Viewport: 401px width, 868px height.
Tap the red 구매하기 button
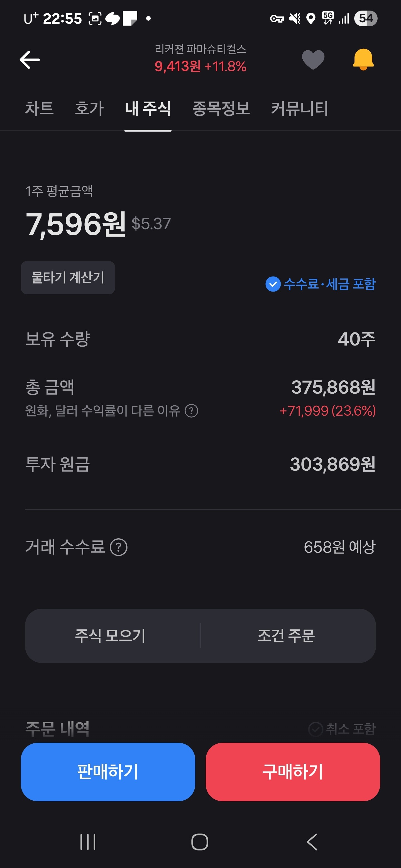293,772
